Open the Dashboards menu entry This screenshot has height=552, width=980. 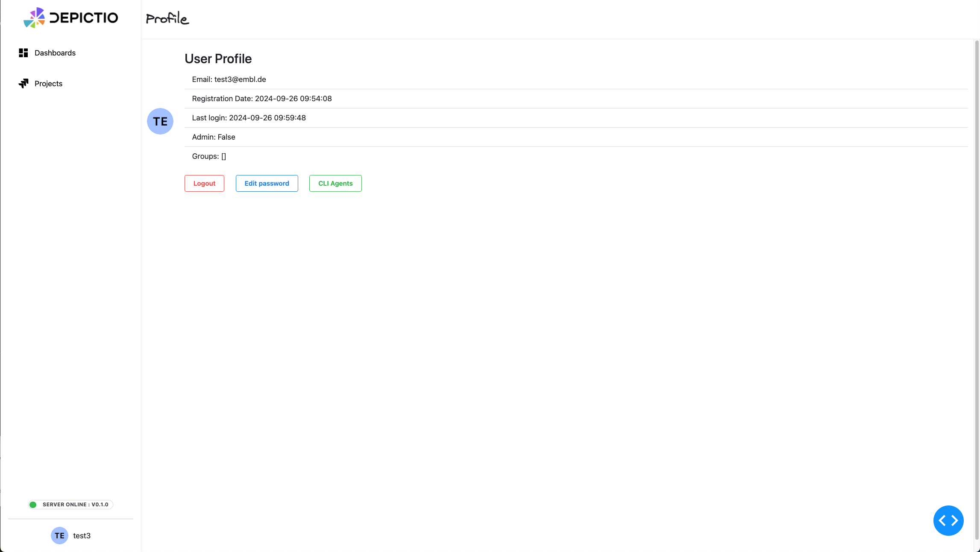tap(55, 53)
